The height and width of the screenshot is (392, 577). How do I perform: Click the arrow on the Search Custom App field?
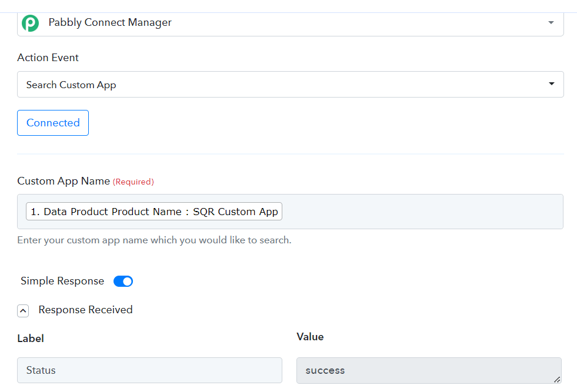tap(551, 83)
